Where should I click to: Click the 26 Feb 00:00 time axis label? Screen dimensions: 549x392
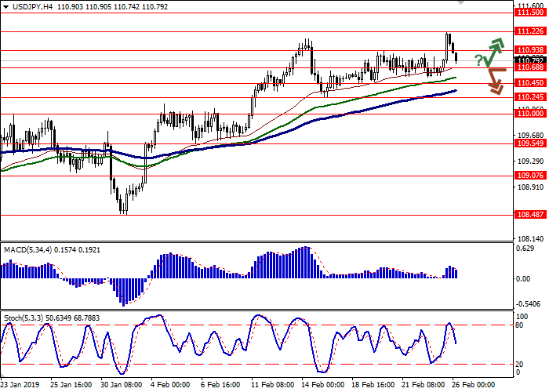click(x=472, y=385)
